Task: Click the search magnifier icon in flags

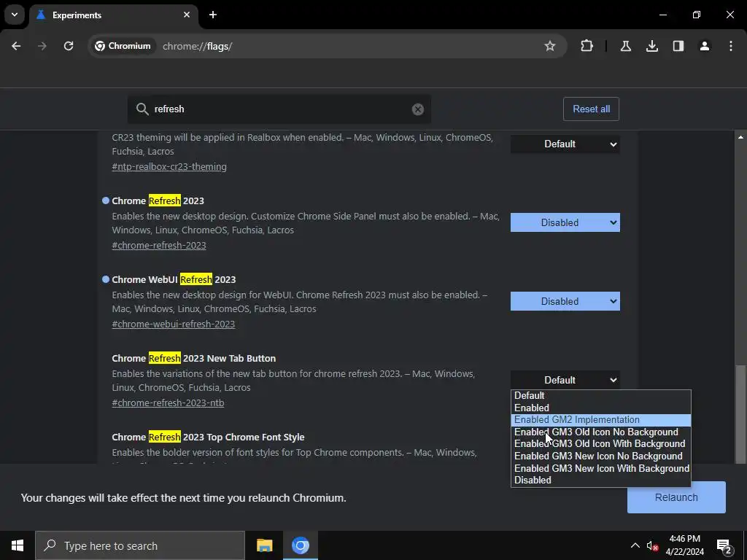Action: click(x=142, y=109)
